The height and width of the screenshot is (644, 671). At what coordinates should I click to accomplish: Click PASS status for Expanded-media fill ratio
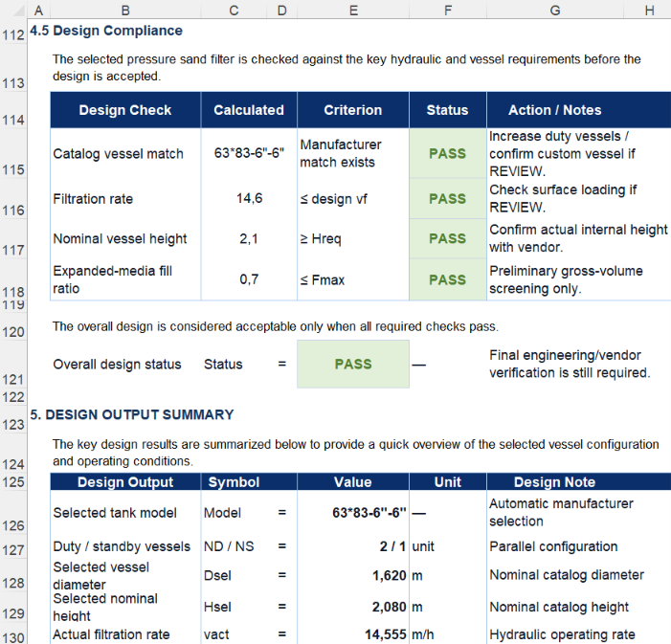(x=448, y=279)
